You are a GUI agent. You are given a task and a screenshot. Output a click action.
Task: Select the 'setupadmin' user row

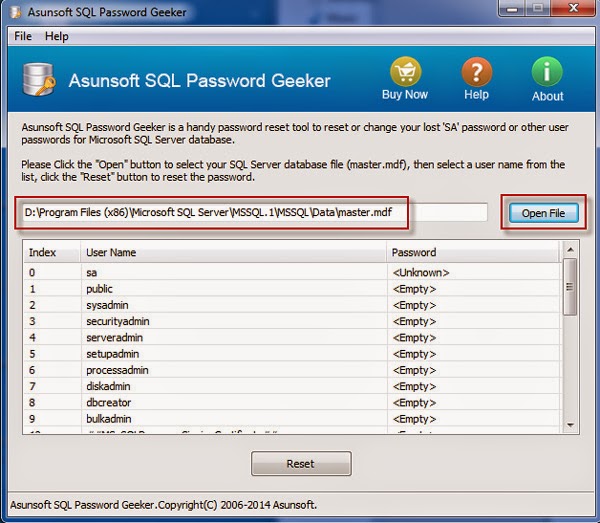[292, 354]
